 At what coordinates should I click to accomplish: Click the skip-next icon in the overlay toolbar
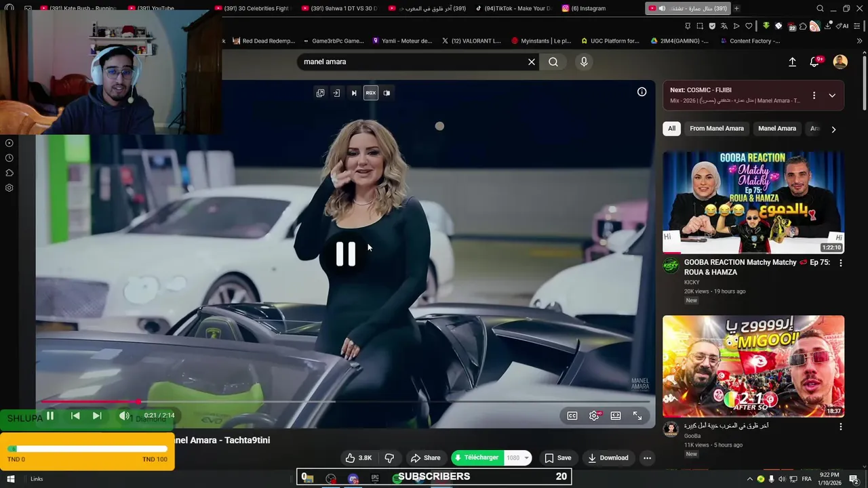(353, 93)
